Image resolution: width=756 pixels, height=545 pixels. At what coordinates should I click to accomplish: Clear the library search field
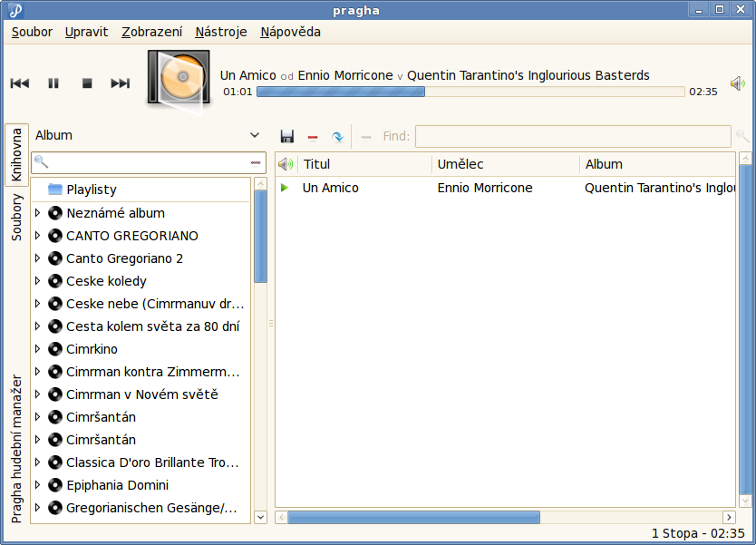pyautogui.click(x=256, y=163)
